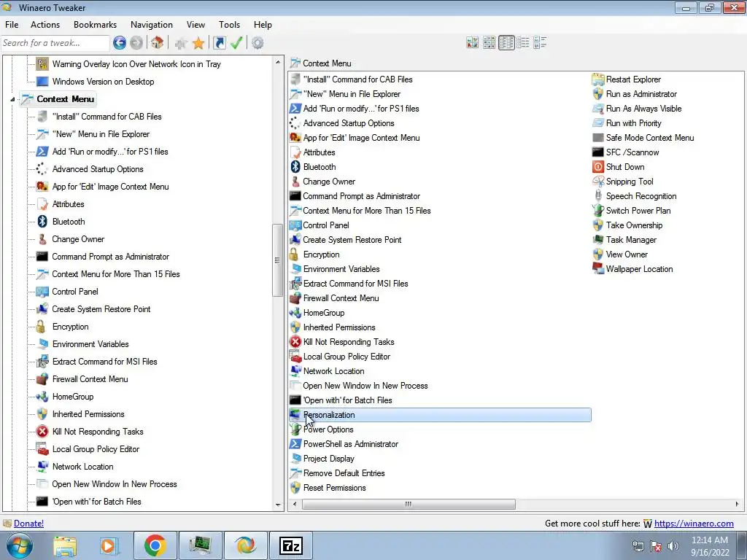Click the Shut Down red power icon
This screenshot has width=747, height=560.
598,167
